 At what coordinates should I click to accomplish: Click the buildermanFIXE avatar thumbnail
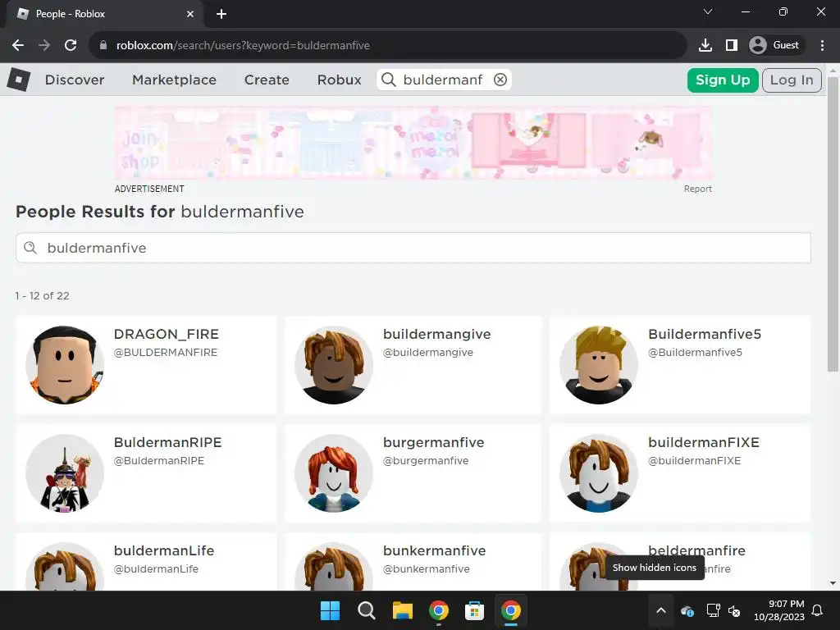598,473
